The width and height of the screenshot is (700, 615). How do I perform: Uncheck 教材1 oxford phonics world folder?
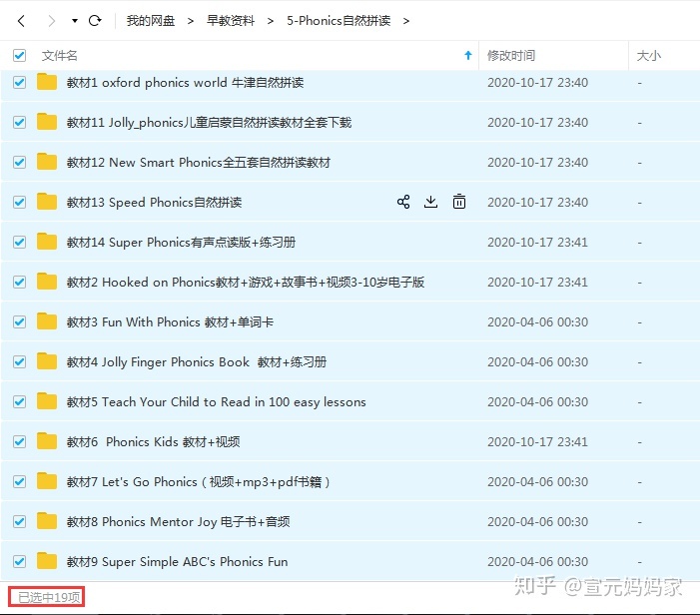click(19, 83)
